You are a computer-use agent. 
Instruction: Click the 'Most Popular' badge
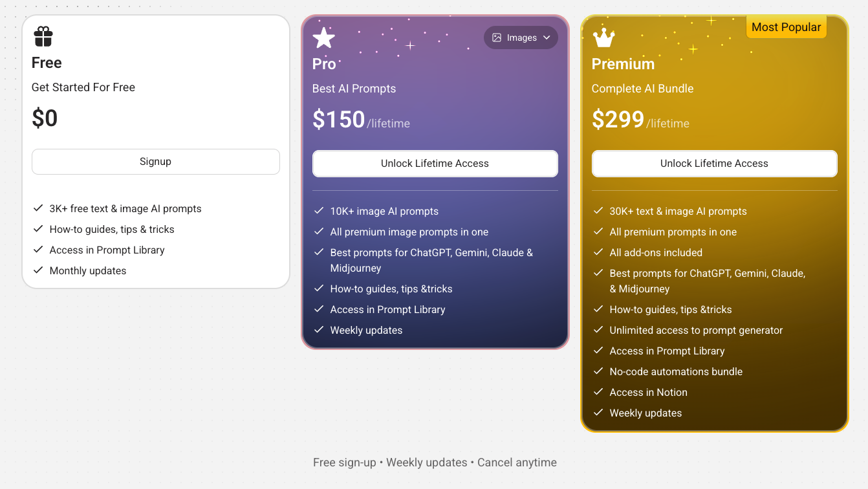tap(786, 27)
